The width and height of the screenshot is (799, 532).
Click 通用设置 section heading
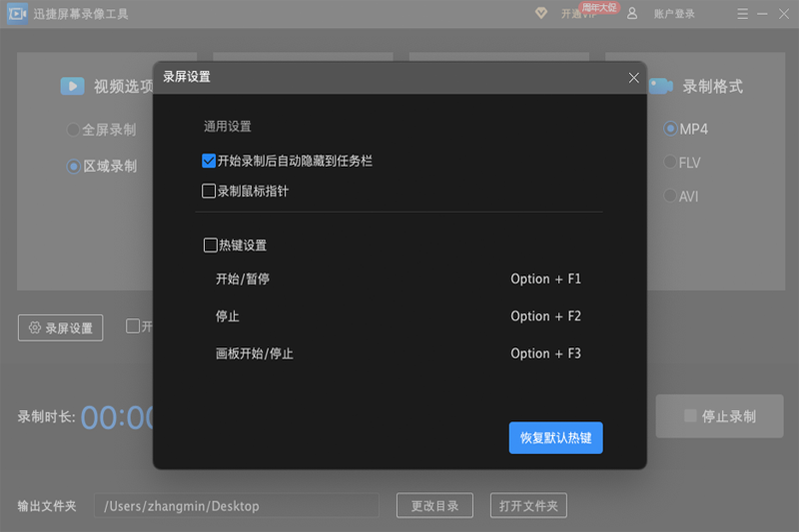(228, 126)
